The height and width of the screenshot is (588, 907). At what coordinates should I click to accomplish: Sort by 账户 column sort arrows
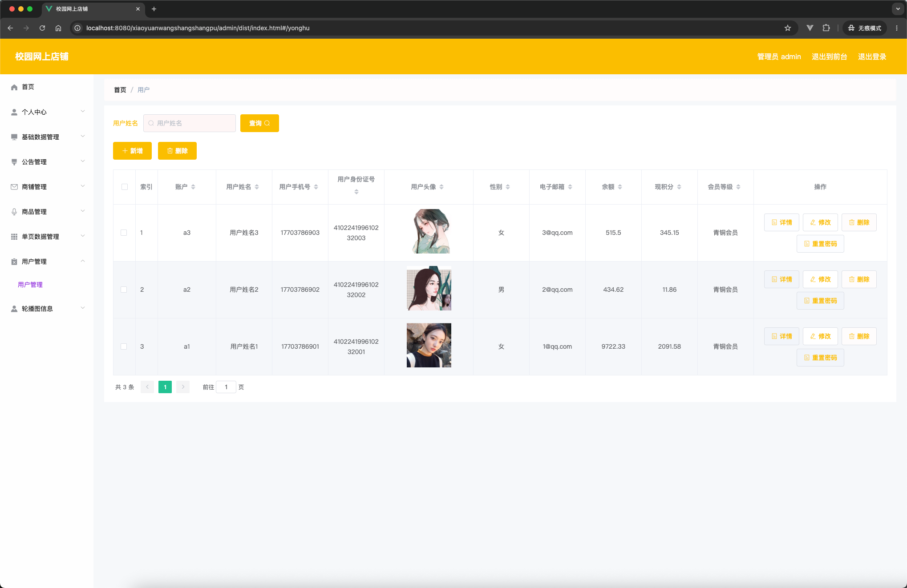tap(193, 187)
